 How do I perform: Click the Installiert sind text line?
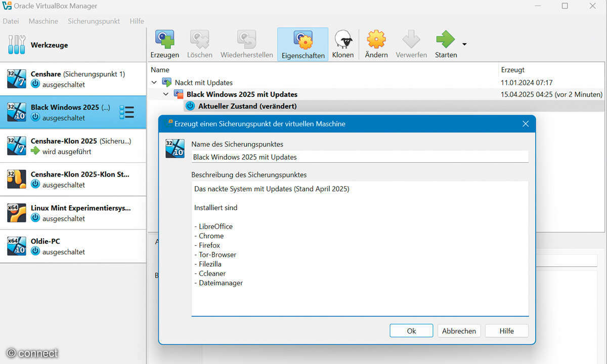tap(215, 207)
